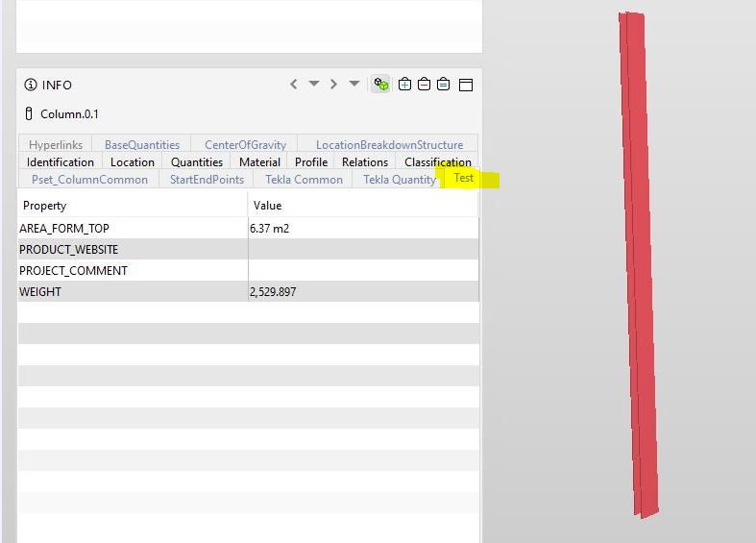The width and height of the screenshot is (756, 543).
Task: Open the back history dropdown arrow
Action: point(314,84)
